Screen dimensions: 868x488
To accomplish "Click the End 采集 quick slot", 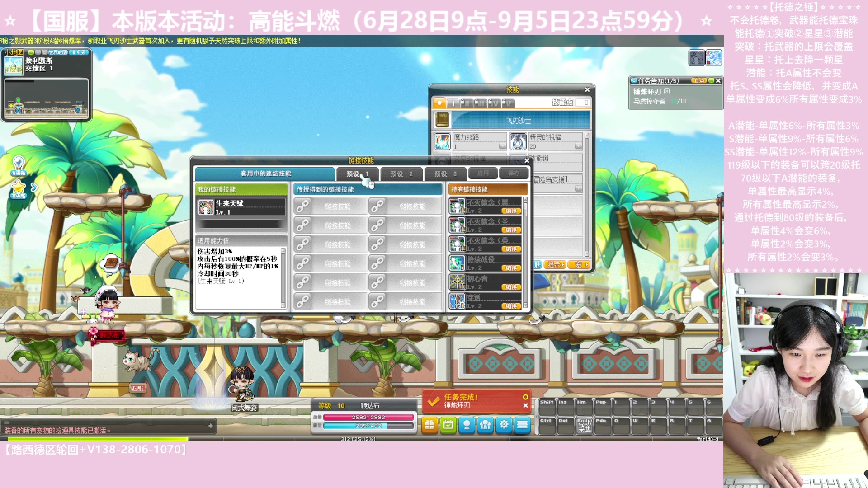I will point(584,426).
